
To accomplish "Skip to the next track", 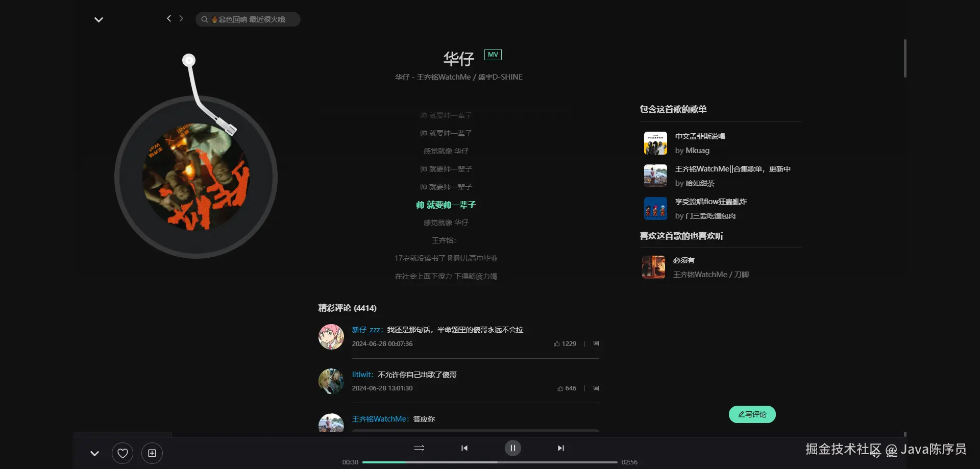I will (x=560, y=448).
